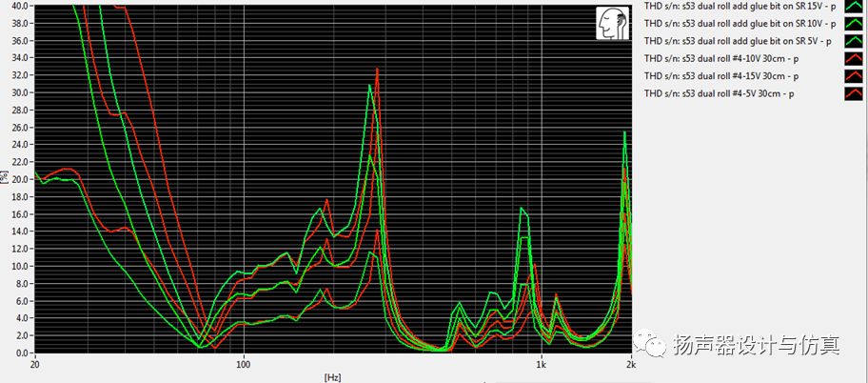Select the 'dual roll #4-15V 30cm' legend label

(x=720, y=75)
